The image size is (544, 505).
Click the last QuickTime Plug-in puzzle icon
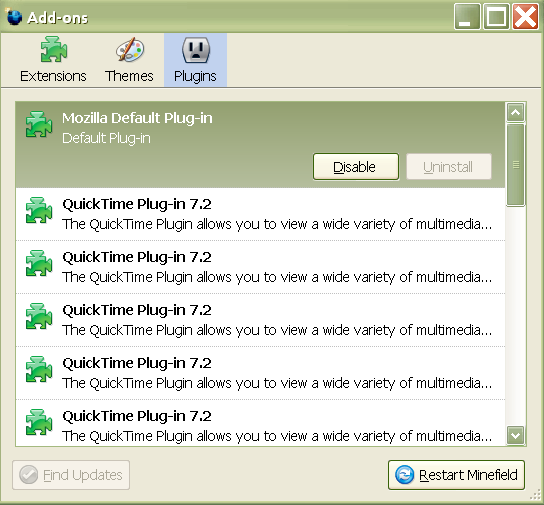coord(39,422)
